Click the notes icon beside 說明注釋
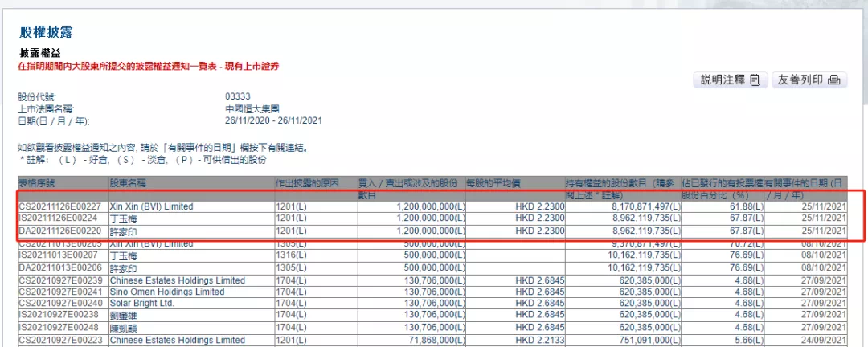Screen dimensions: 868x347 pos(754,80)
